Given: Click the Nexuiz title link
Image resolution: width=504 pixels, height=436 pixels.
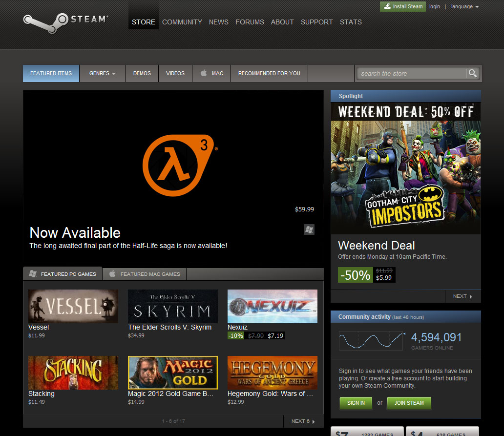Looking at the screenshot, I should [237, 327].
